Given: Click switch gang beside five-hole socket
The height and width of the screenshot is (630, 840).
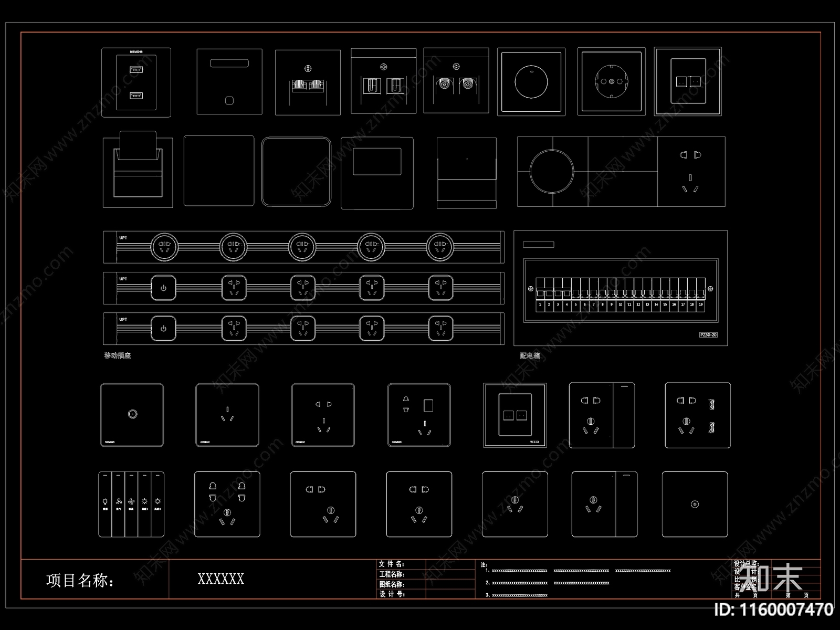Looking at the screenshot, I should 624,415.
